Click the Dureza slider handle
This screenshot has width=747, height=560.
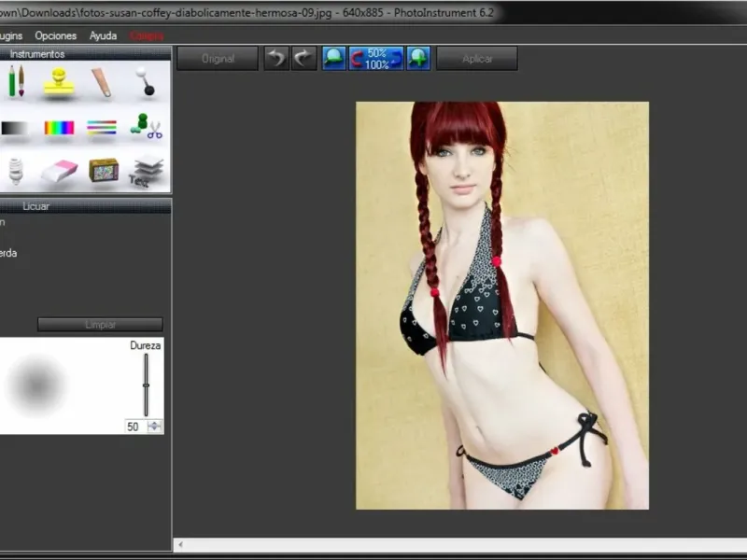pos(146,385)
